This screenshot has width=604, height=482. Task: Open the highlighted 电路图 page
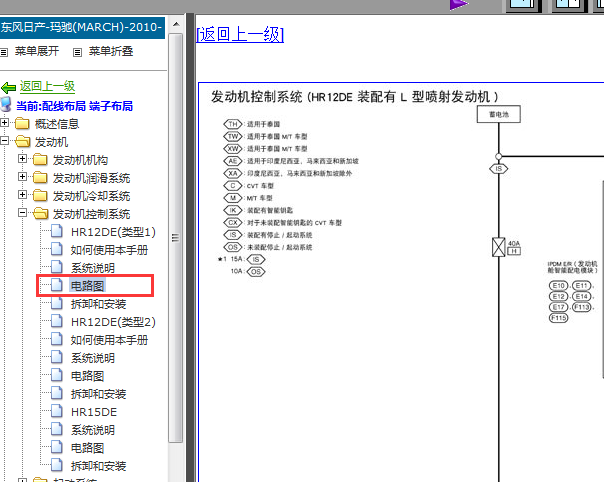point(87,286)
